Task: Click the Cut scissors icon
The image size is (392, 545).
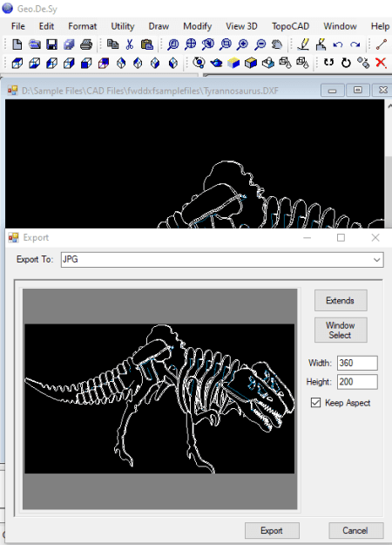Action: 130,44
